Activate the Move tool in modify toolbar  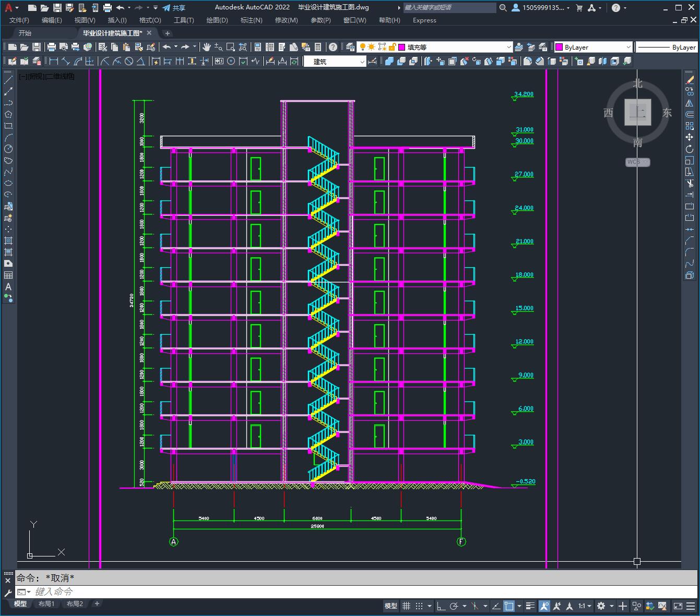point(690,137)
